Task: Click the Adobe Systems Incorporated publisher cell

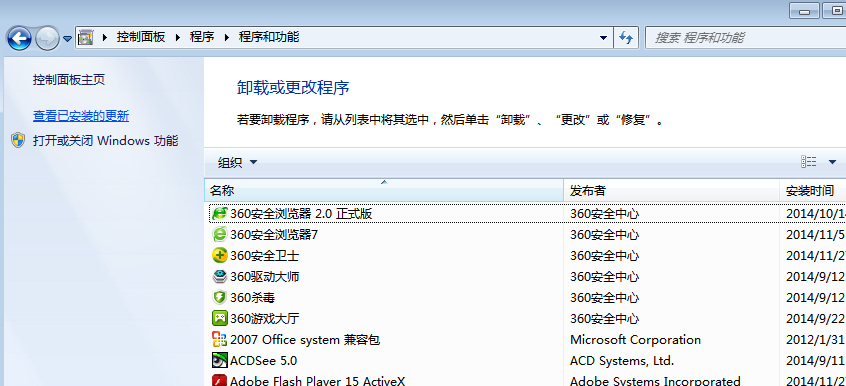Action: [655, 381]
